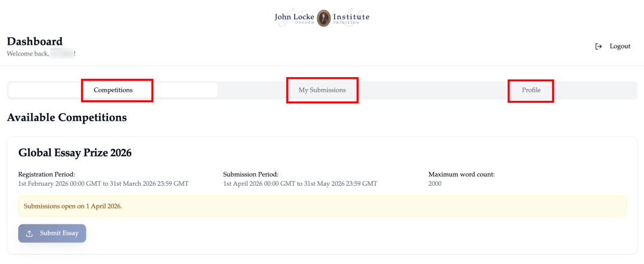Image resolution: width=644 pixels, height=264 pixels.
Task: Select the 2000 word count value
Action: click(x=435, y=184)
